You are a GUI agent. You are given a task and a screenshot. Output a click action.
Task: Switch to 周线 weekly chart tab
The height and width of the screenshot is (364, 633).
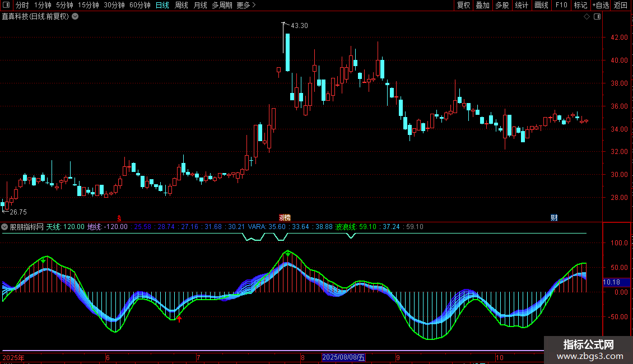tap(181, 5)
